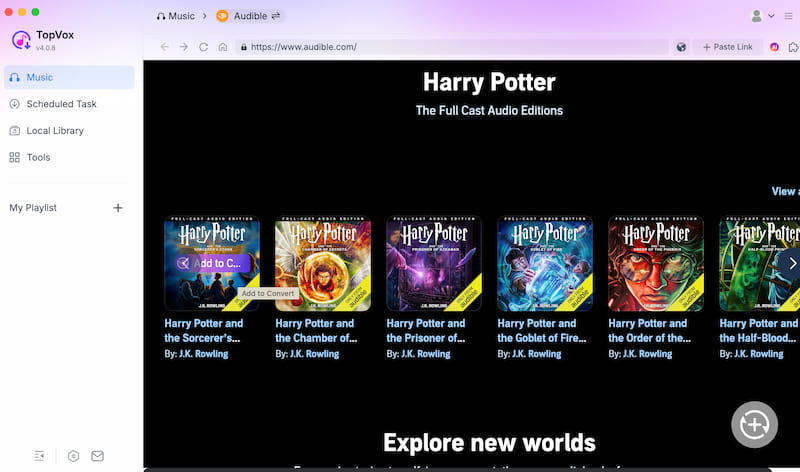
Task: Click J.K. Rowling author under Goblet of Fire
Action: [x=537, y=354]
